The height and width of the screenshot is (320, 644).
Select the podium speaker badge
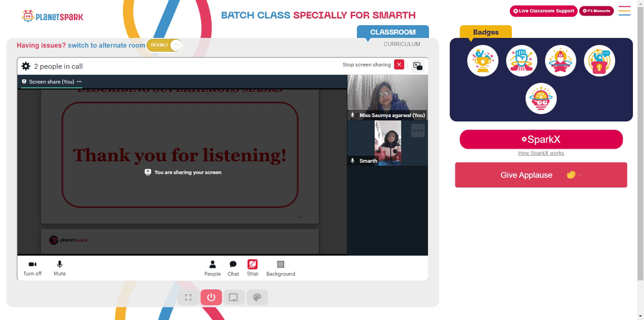click(x=599, y=61)
